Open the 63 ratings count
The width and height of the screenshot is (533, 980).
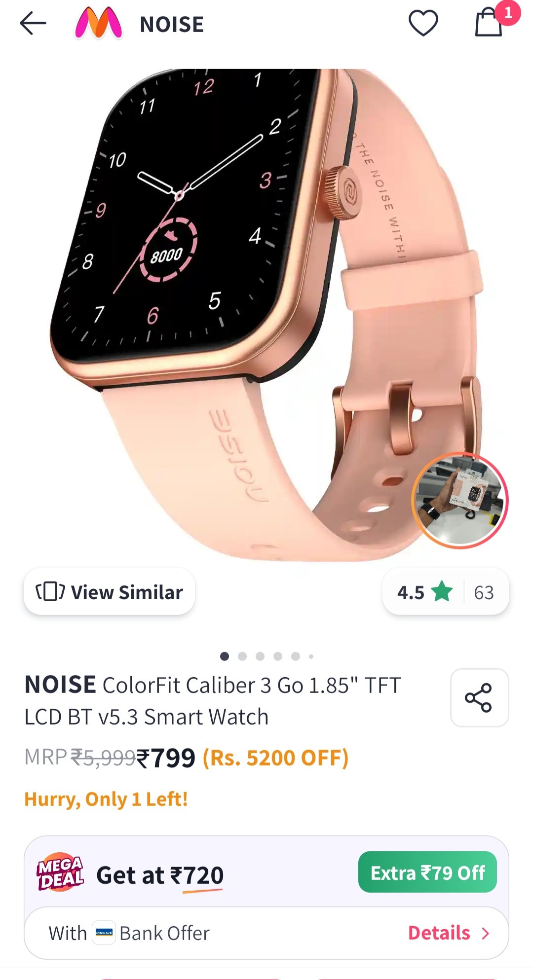pyautogui.click(x=484, y=592)
